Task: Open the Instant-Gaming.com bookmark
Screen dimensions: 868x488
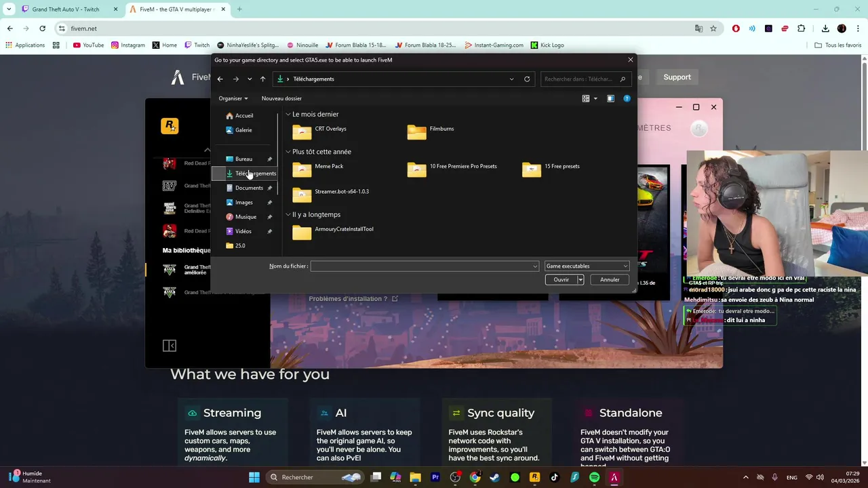Action: point(494,45)
